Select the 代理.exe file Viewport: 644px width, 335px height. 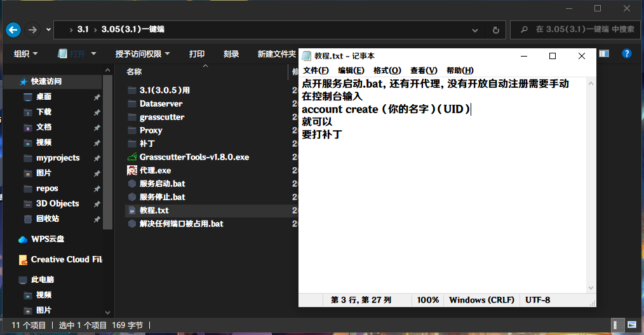tap(155, 170)
